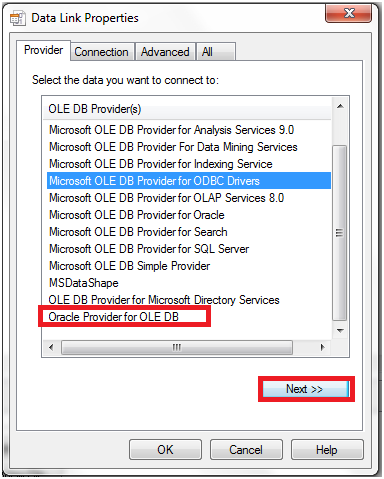
Task: Select Microsoft OLE DB Provider for SQL Server
Action: point(149,249)
